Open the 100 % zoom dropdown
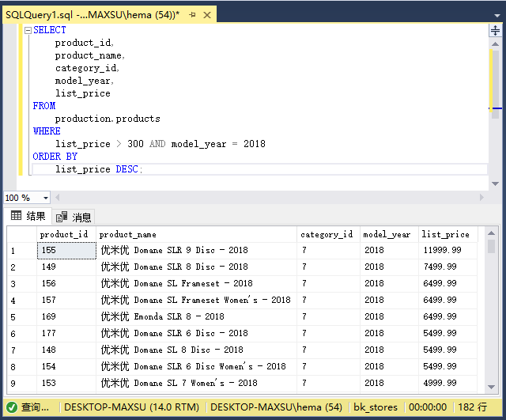Viewport: 506px width, 420px height. (x=46, y=198)
